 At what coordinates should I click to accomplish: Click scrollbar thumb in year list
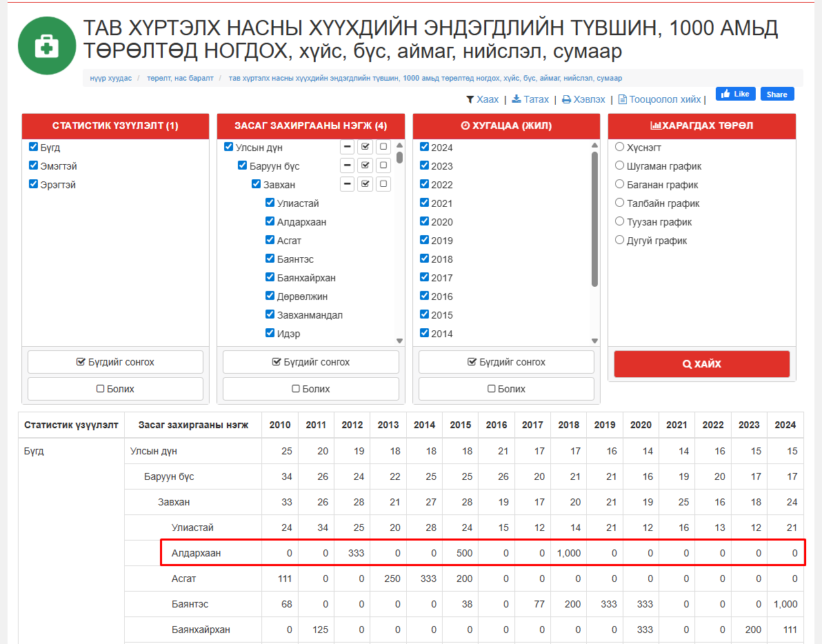point(594,219)
